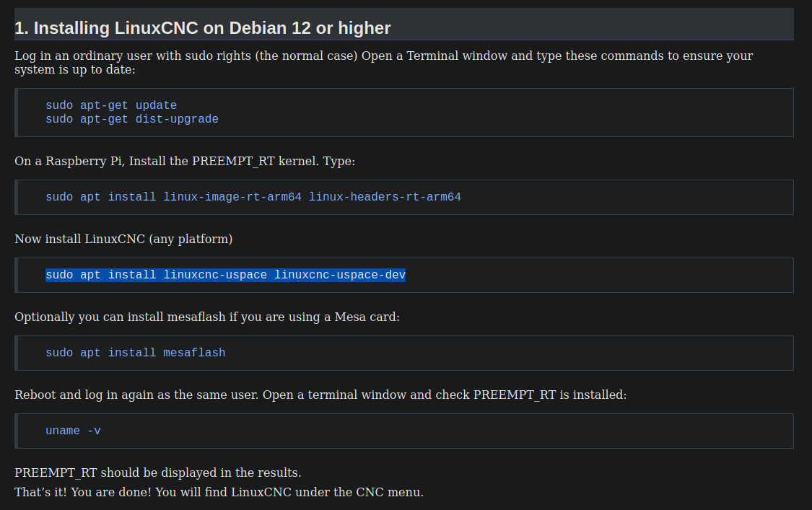Click the heading 'Installing LinuxCNC on Debian 12'

[203, 28]
